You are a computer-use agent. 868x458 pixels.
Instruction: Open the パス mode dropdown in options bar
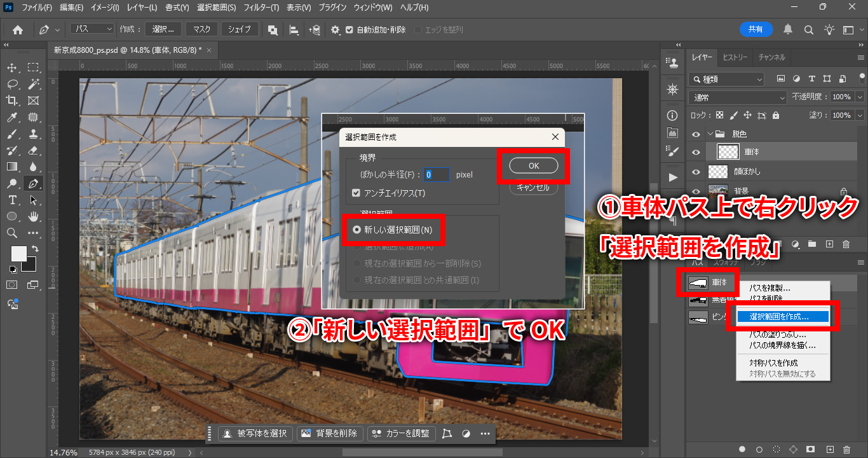point(92,29)
